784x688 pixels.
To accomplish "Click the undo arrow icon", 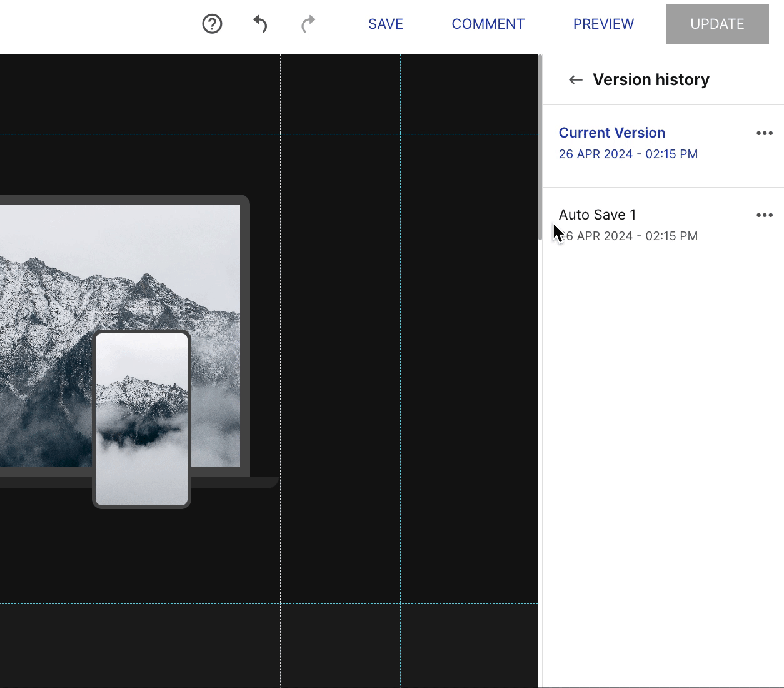I will click(260, 23).
